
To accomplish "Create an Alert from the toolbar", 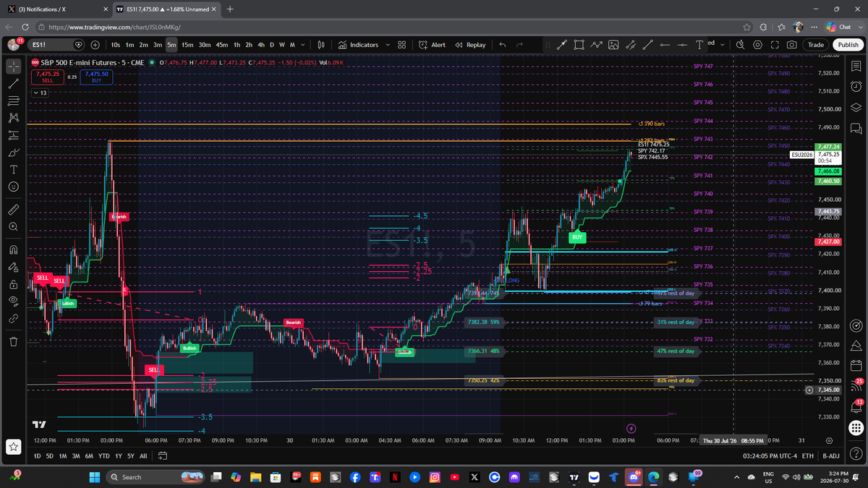I will point(432,45).
